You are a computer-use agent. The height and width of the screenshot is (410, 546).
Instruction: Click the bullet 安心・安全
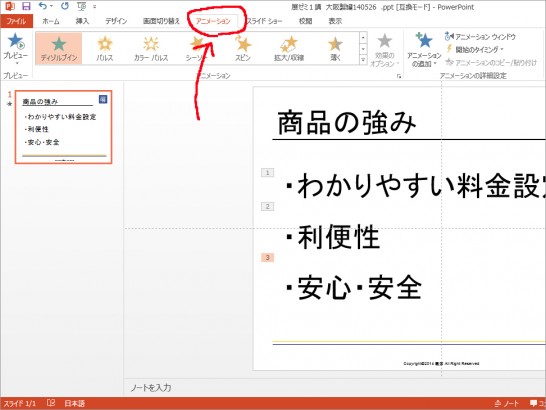tap(353, 288)
